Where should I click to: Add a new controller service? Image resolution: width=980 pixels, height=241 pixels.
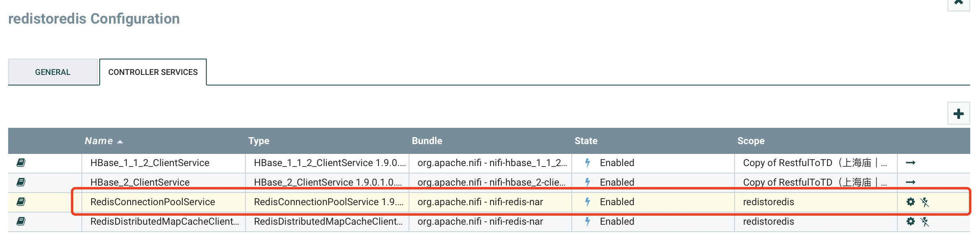[x=959, y=114]
